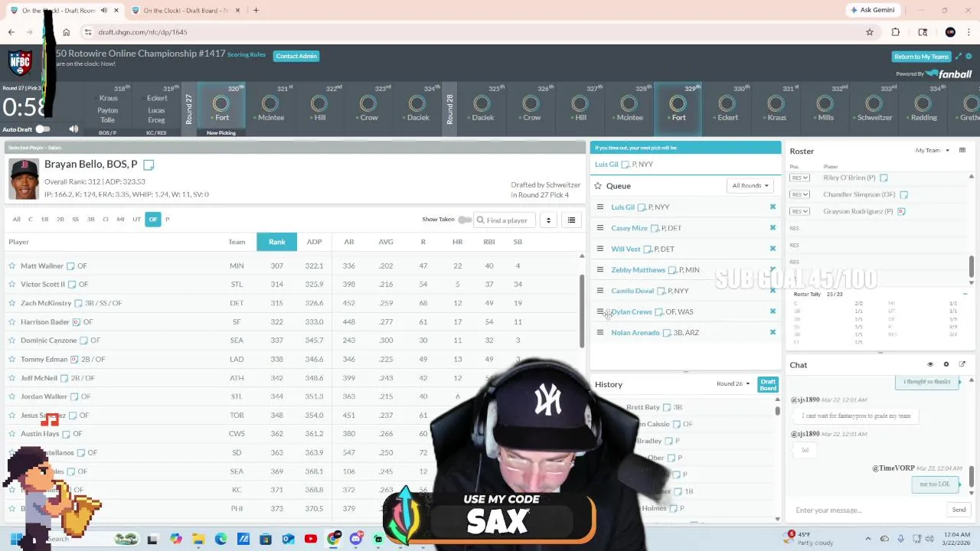The height and width of the screenshot is (551, 980).
Task: Star Dominic Canzone as a favorite
Action: coord(12,341)
